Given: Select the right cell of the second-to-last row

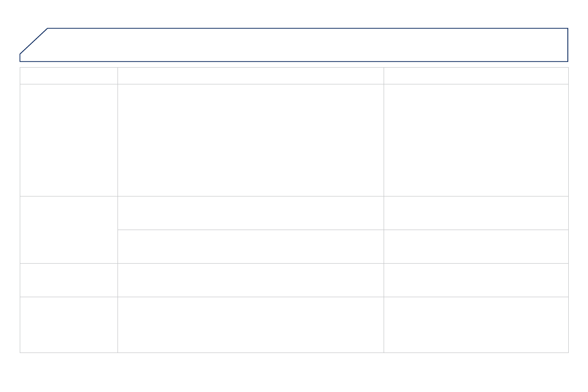Looking at the screenshot, I should click(476, 280).
